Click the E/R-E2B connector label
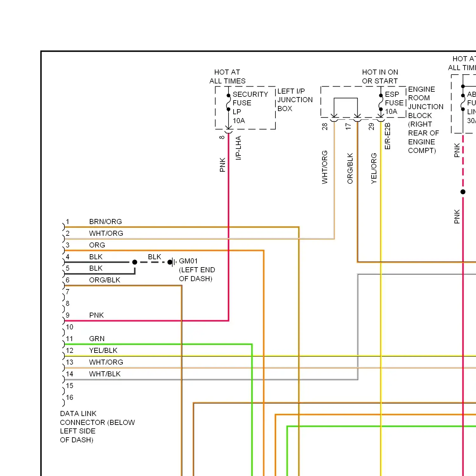The image size is (476, 476). tap(387, 136)
